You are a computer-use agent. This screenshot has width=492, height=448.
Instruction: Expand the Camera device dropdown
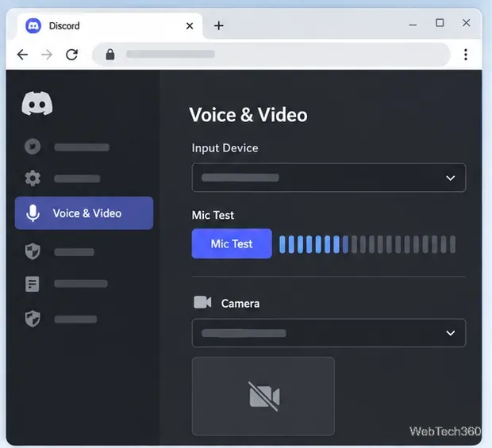[329, 333]
